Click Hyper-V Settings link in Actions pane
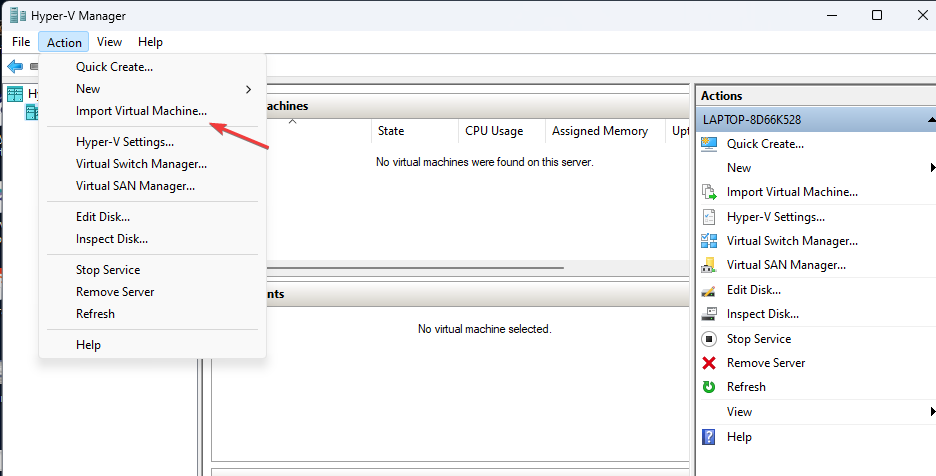 [x=775, y=217]
